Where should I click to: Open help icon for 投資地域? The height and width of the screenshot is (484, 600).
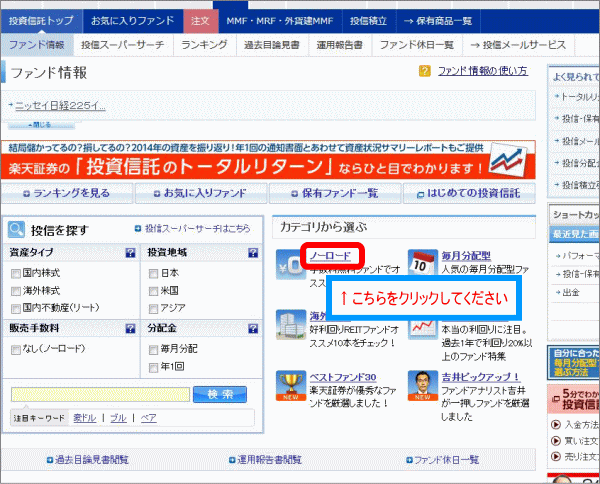tap(253, 253)
